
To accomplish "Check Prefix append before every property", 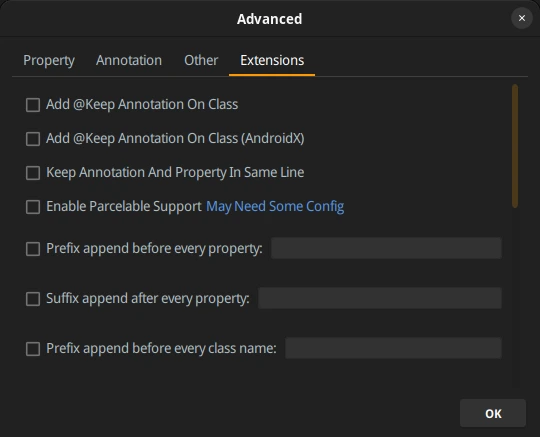I will coord(33,249).
